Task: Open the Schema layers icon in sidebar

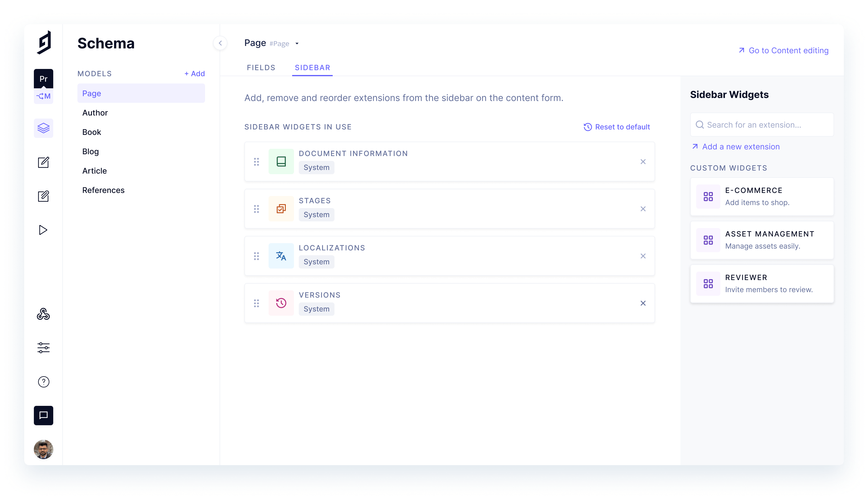Action: point(43,128)
